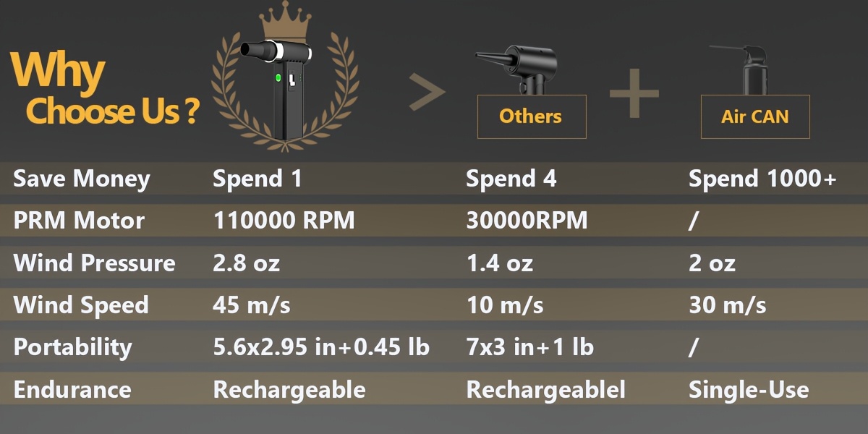The width and height of the screenshot is (868, 434).
Task: Click the Air CAN spray image
Action: pos(745,69)
